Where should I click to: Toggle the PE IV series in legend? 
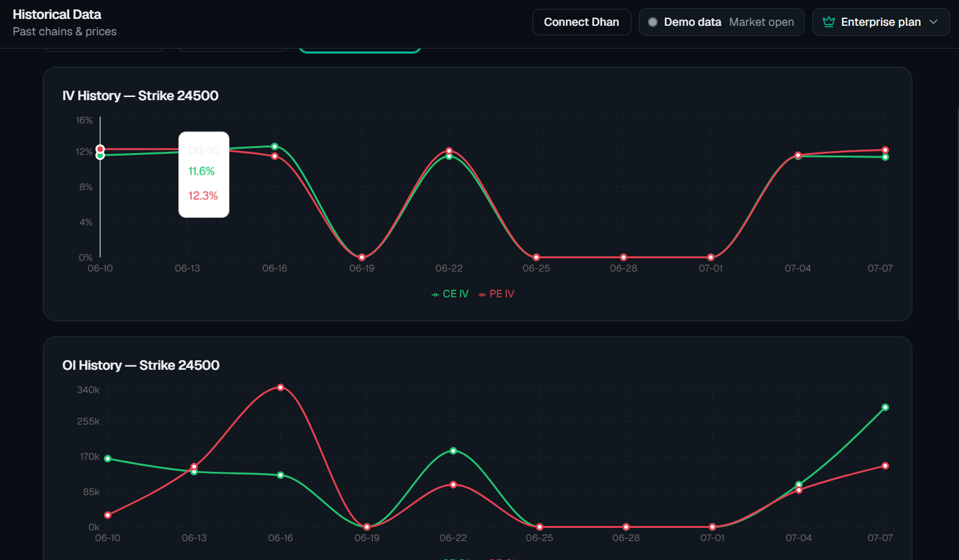496,294
